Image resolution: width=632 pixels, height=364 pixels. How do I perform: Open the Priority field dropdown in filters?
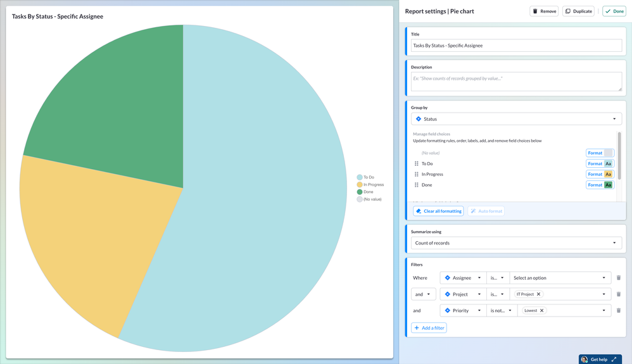click(463, 310)
